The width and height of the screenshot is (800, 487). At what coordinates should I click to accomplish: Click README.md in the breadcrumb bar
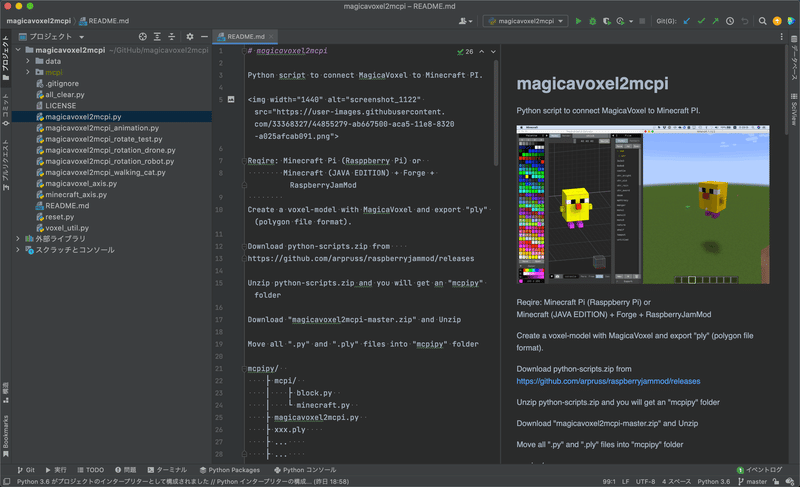[x=104, y=21]
